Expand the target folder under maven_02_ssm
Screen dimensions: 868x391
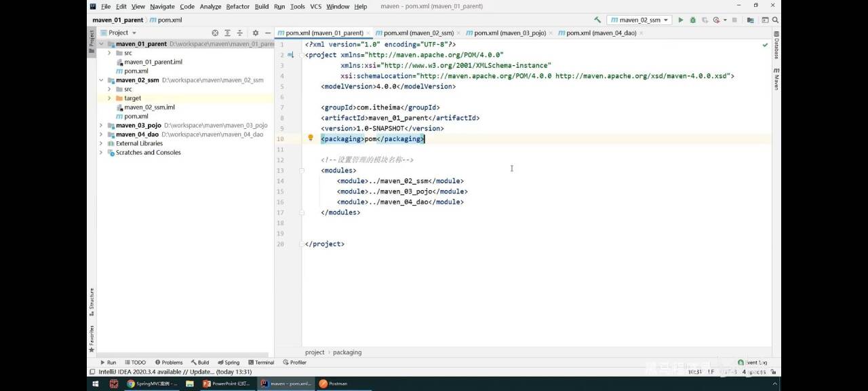(109, 98)
